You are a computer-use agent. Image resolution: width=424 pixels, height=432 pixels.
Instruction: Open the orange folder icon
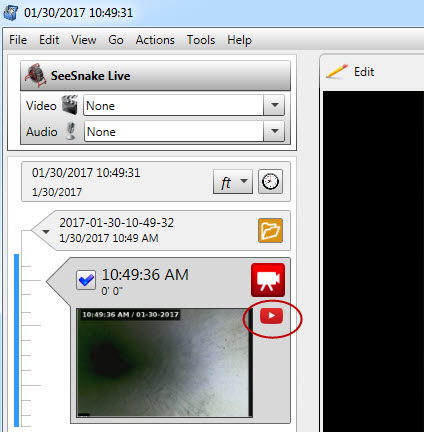(x=270, y=230)
